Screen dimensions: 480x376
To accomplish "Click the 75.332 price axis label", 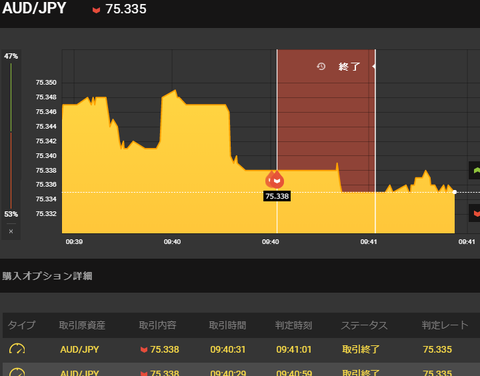I will 46,214.
